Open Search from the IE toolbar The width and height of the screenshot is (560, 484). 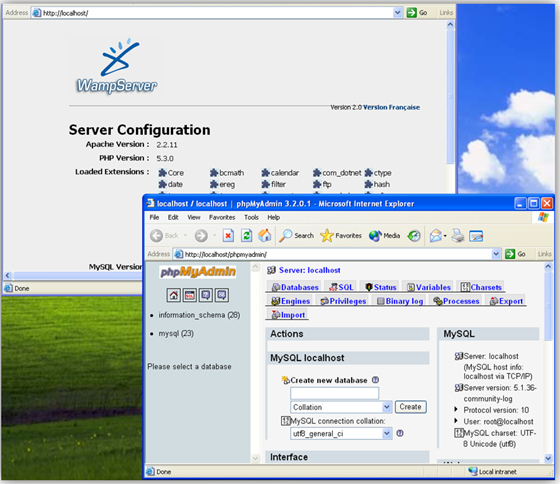296,236
